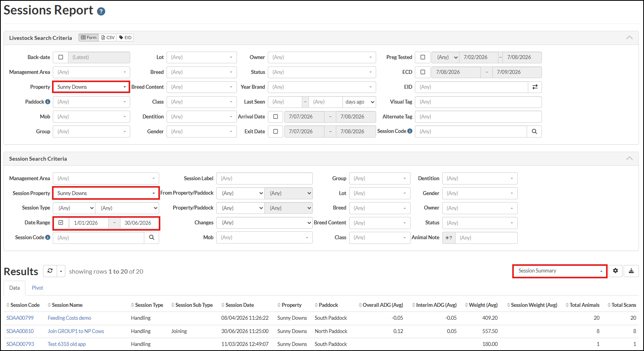Open the Last Seen days ago dropdown

point(359,102)
